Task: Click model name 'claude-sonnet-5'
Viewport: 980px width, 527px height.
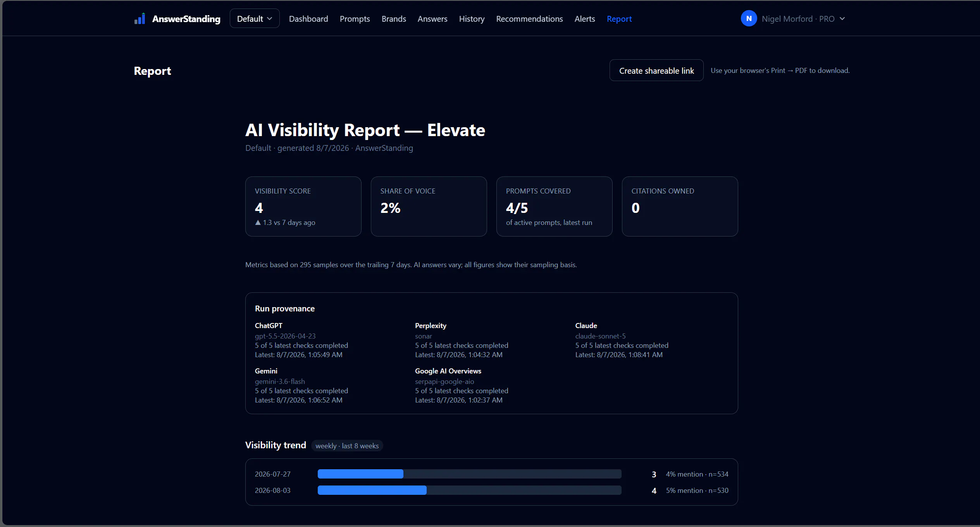Action: (x=600, y=336)
